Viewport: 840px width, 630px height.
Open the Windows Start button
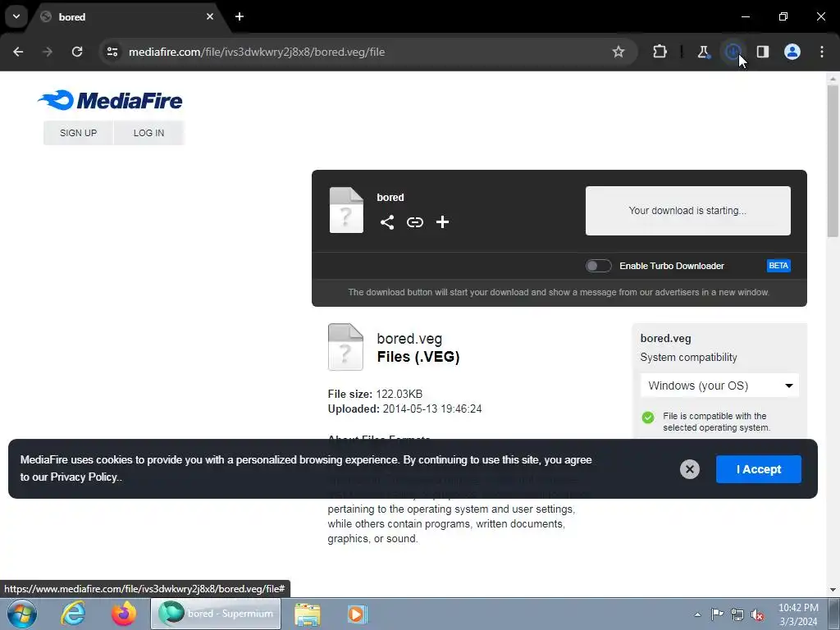coord(22,614)
